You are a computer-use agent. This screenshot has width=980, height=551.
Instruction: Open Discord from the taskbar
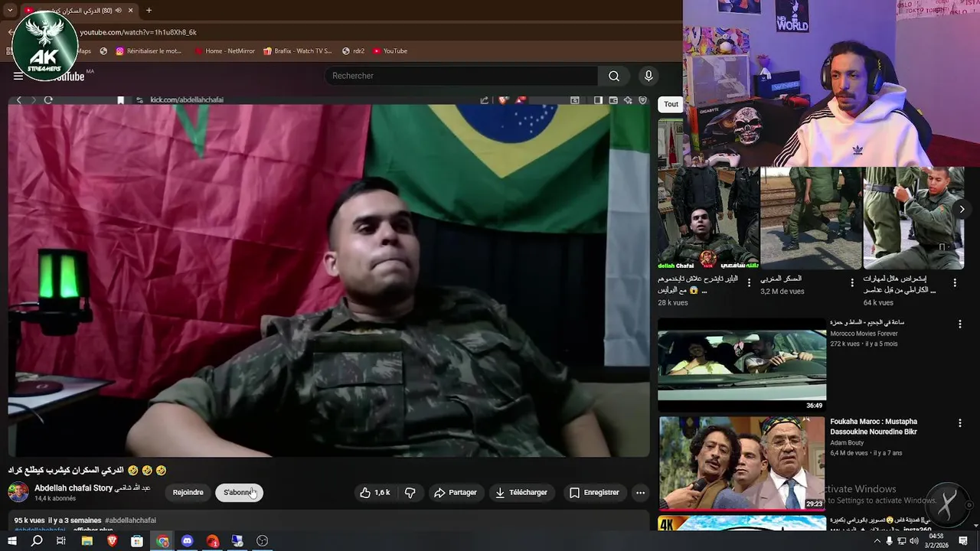pos(188,541)
